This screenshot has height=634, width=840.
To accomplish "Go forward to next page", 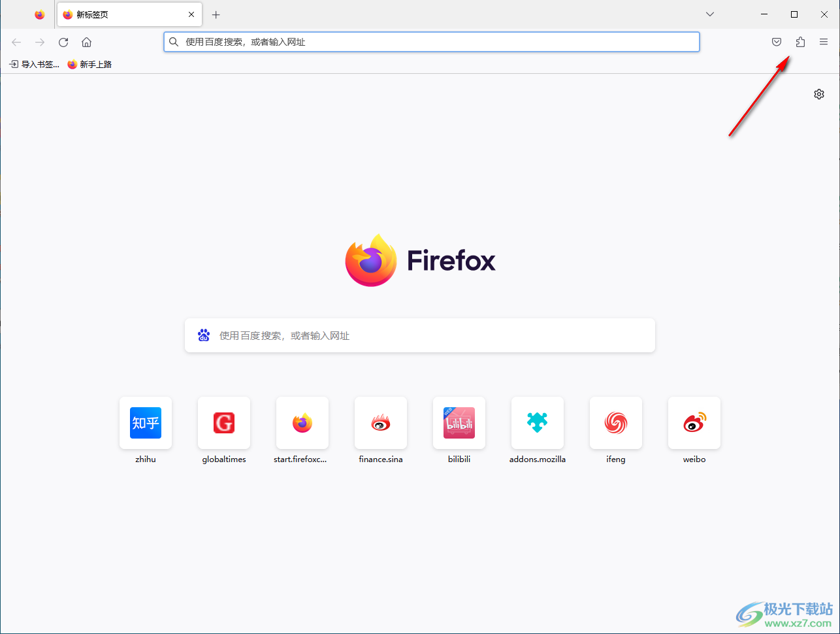I will tap(40, 42).
